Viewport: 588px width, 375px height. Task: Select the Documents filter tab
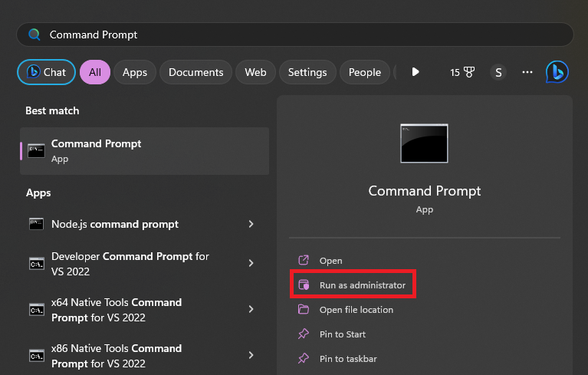(195, 72)
